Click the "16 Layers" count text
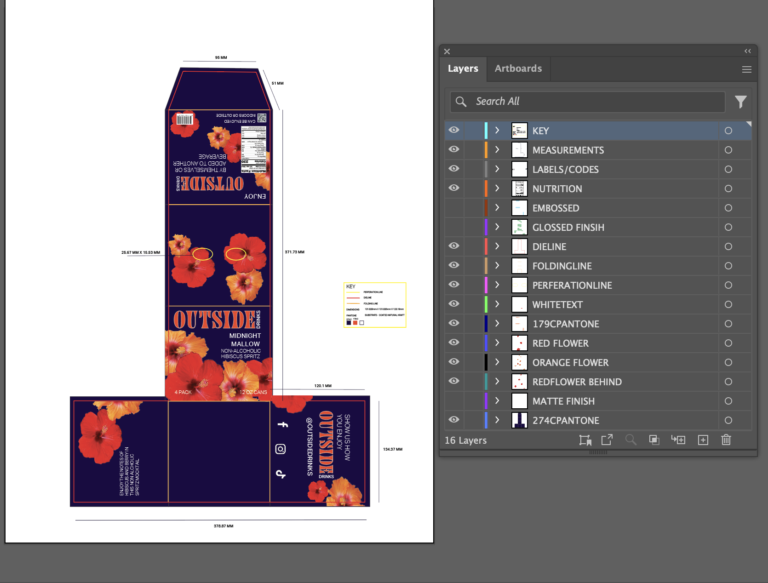 [x=466, y=440]
